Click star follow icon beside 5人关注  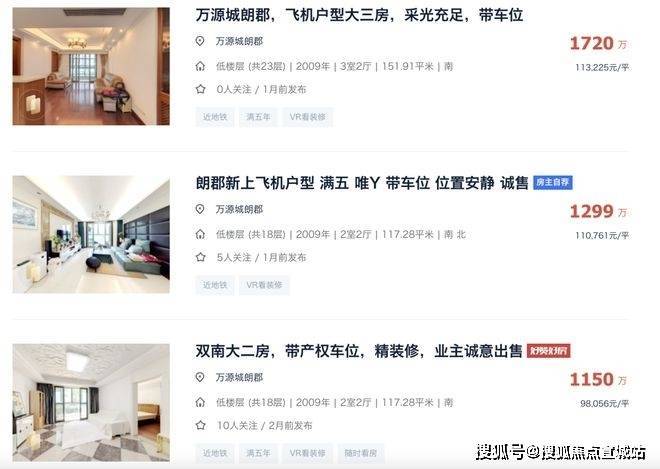pyautogui.click(x=200, y=257)
